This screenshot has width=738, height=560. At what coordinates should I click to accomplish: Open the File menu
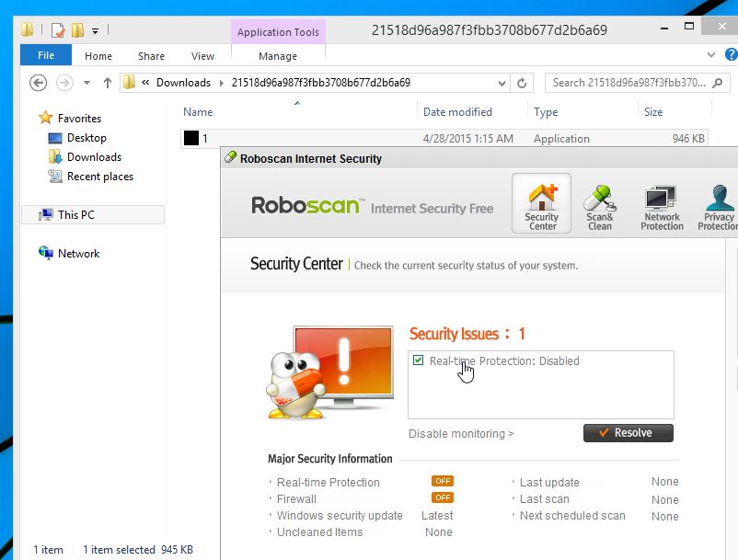pos(46,55)
